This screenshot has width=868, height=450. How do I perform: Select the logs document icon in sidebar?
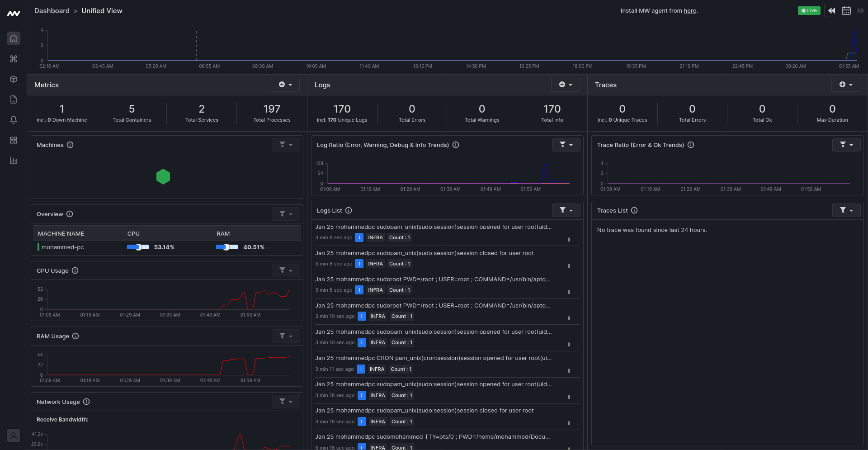[13, 99]
